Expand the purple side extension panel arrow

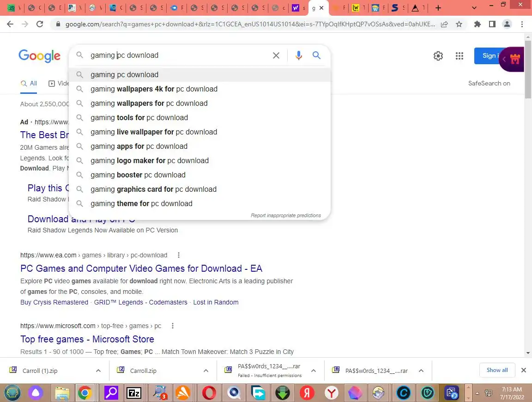pos(504,60)
